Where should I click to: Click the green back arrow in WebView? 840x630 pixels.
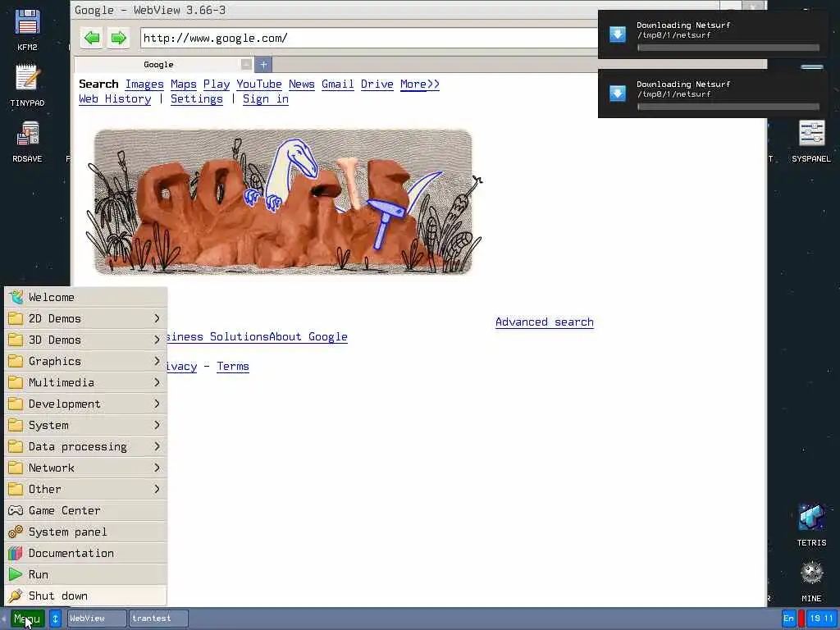pos(92,38)
